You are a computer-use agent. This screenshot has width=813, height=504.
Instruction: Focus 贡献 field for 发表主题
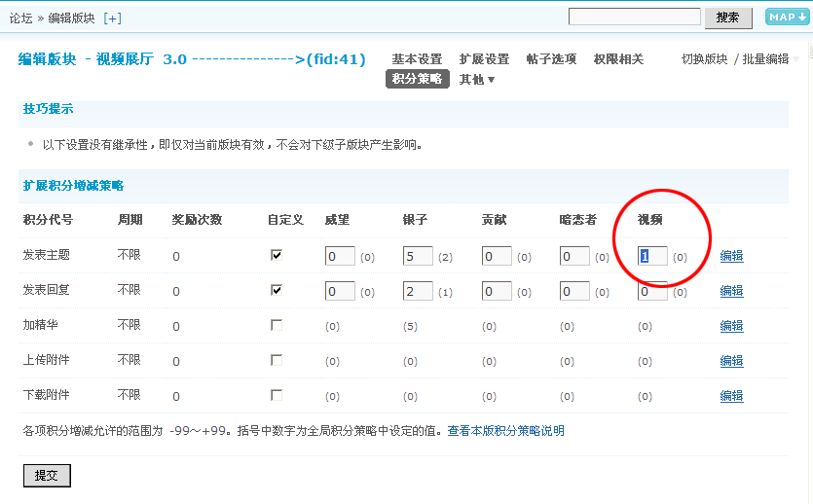(497, 256)
